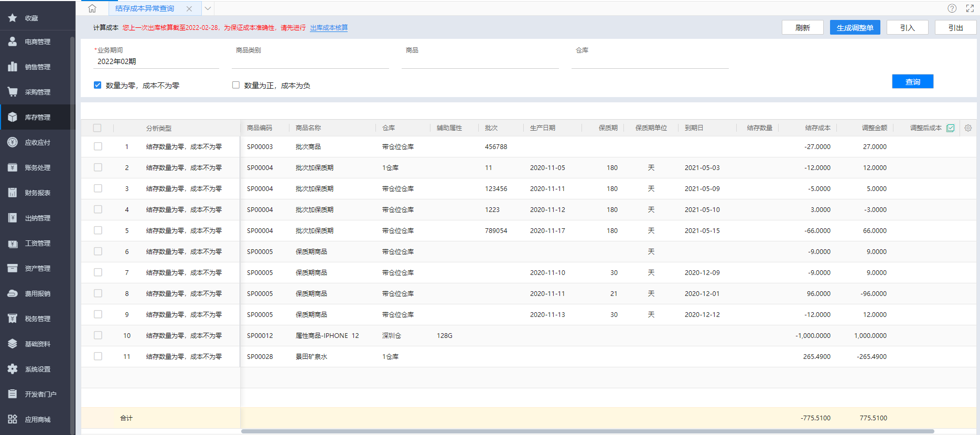Toggle fullscreen expand icon
Screen dimensions: 980x435
(970, 8)
